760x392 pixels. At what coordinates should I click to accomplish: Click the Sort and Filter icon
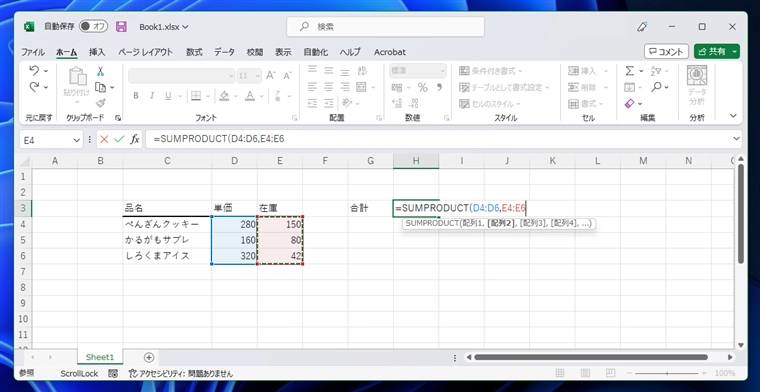point(656,71)
